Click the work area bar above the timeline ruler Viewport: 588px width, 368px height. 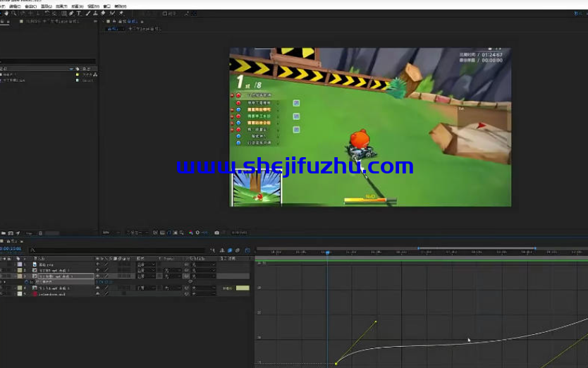477,248
